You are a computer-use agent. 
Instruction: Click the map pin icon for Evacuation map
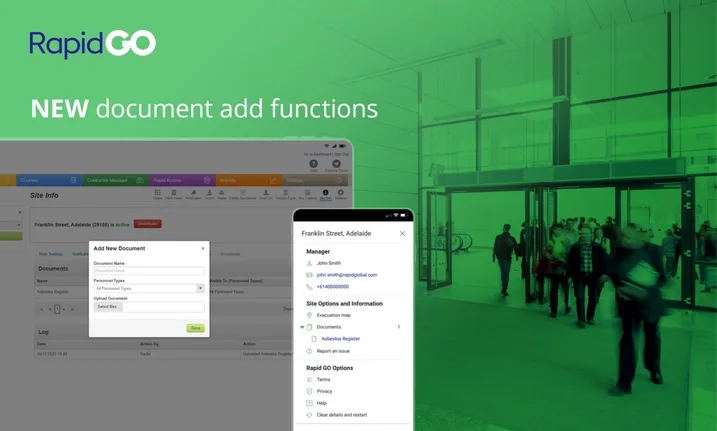[x=309, y=315]
